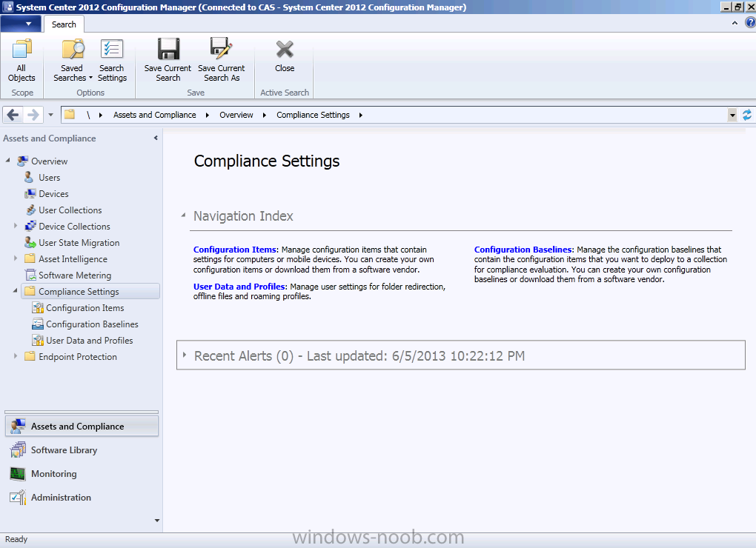The height and width of the screenshot is (548, 756).
Task: Open Search Settings in the ribbon
Action: pos(112,49)
